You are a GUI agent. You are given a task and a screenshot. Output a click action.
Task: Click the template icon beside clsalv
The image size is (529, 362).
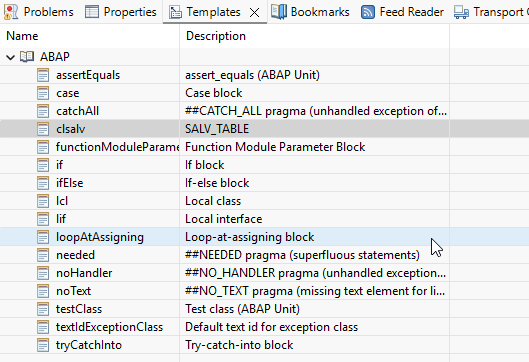tap(43, 129)
